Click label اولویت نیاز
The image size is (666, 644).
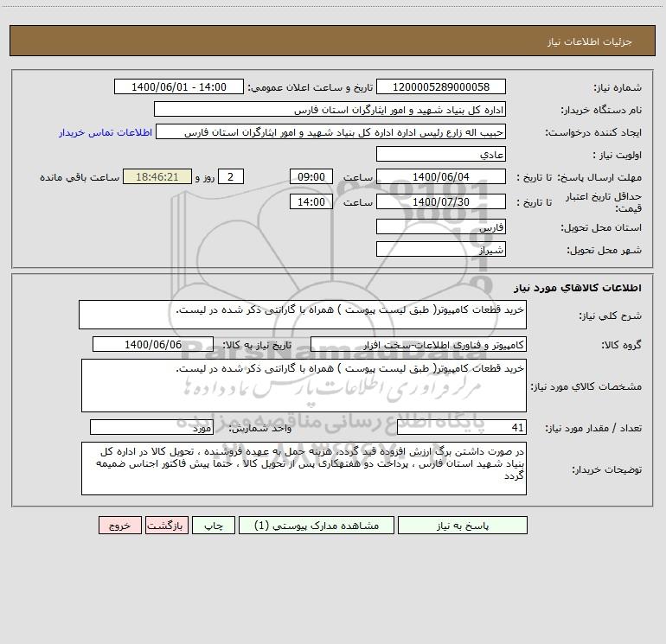(618, 155)
